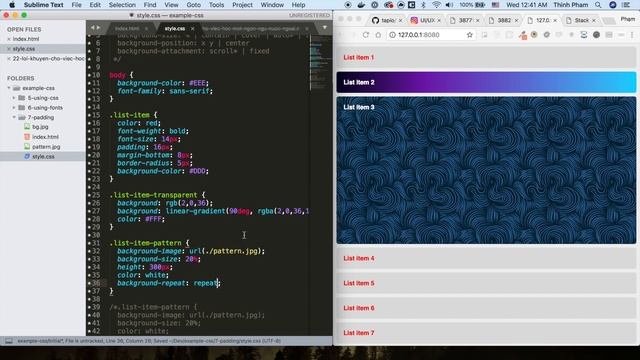640x360 pixels.
Task: Collapse the example-css folder
Action: tap(9, 88)
